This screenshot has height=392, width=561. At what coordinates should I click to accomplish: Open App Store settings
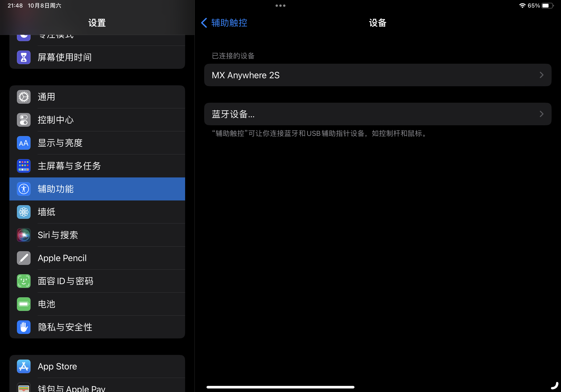point(97,366)
